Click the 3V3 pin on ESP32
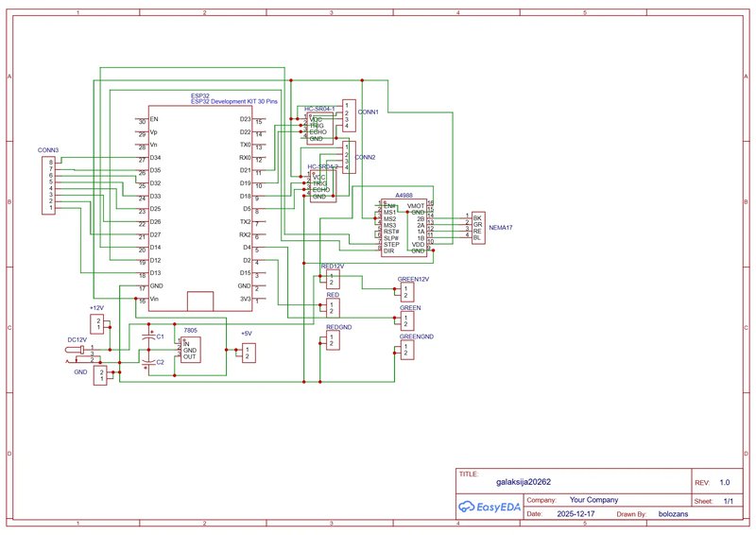This screenshot has width=756, height=535. pyautogui.click(x=246, y=299)
